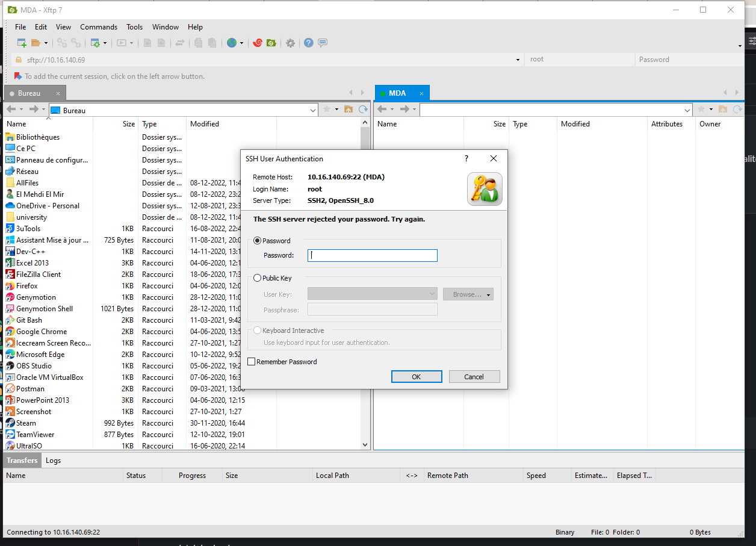Expand the remote pane path dropdown

coord(688,110)
